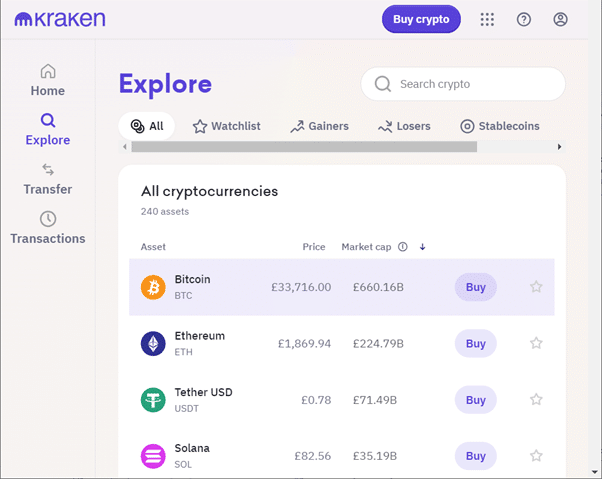Open the help question mark icon
This screenshot has width=602, height=479.
click(524, 19)
